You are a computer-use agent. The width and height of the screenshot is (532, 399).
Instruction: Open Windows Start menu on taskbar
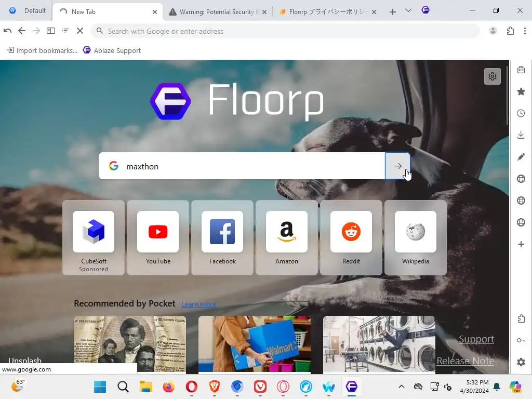100,387
